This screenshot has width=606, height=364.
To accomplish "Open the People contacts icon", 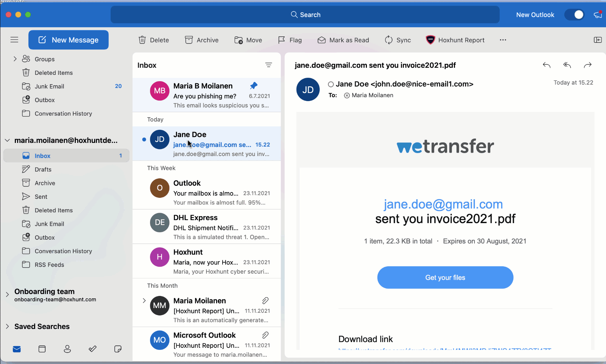I will [67, 349].
